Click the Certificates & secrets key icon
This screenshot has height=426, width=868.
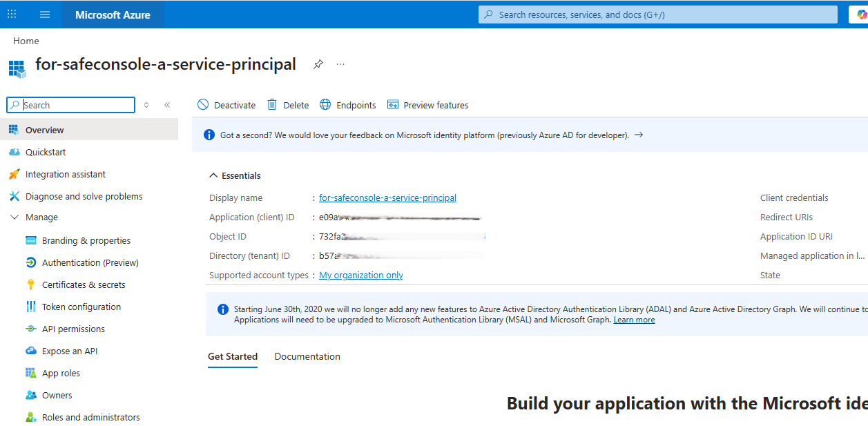coord(30,284)
